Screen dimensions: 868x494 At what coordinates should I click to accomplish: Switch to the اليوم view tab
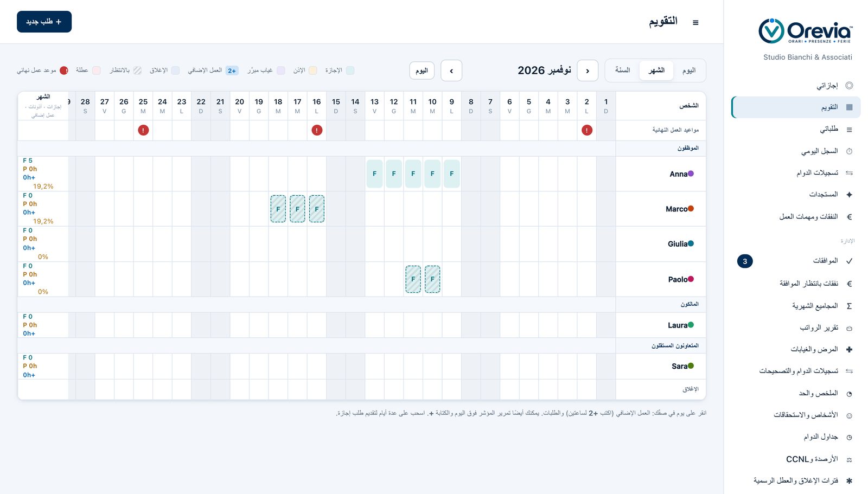tap(689, 70)
